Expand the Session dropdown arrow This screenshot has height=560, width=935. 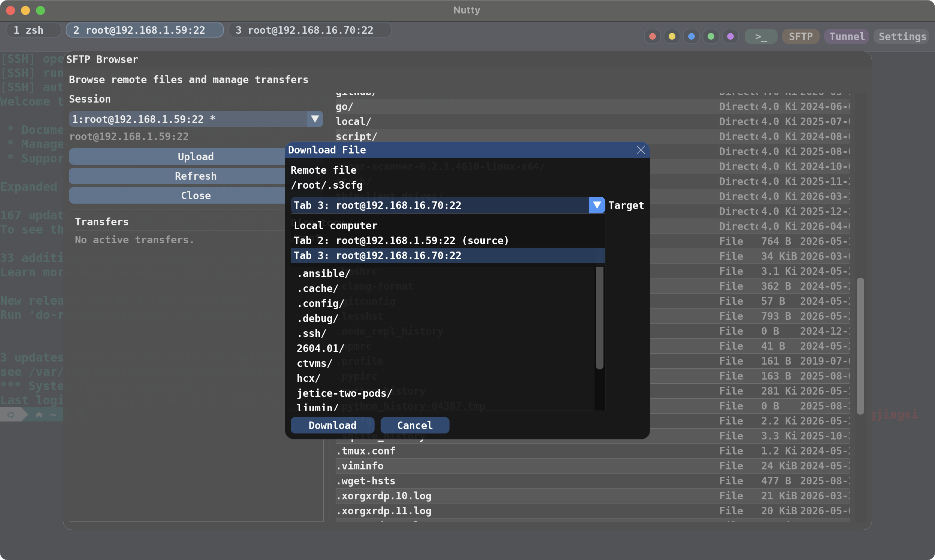pos(315,119)
